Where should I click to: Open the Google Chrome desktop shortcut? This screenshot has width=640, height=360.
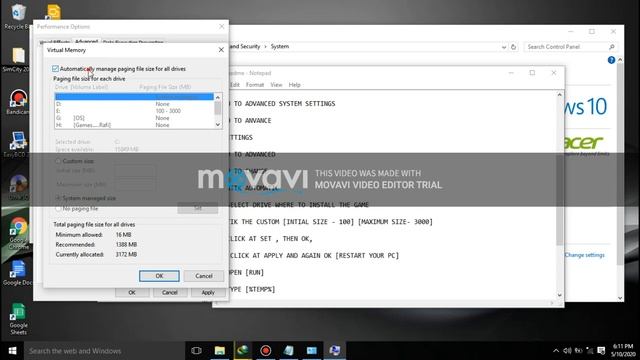coord(18,233)
